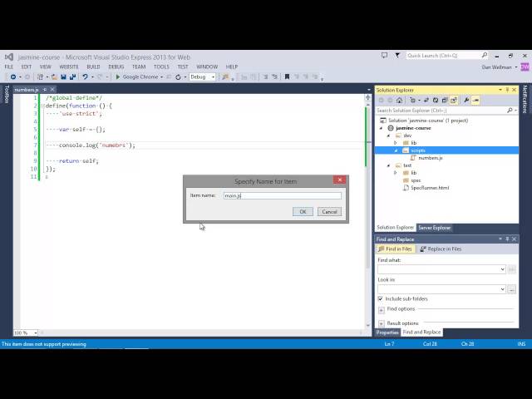This screenshot has height=399, width=532.
Task: Click the Save All toolbar icon
Action: pos(72,77)
